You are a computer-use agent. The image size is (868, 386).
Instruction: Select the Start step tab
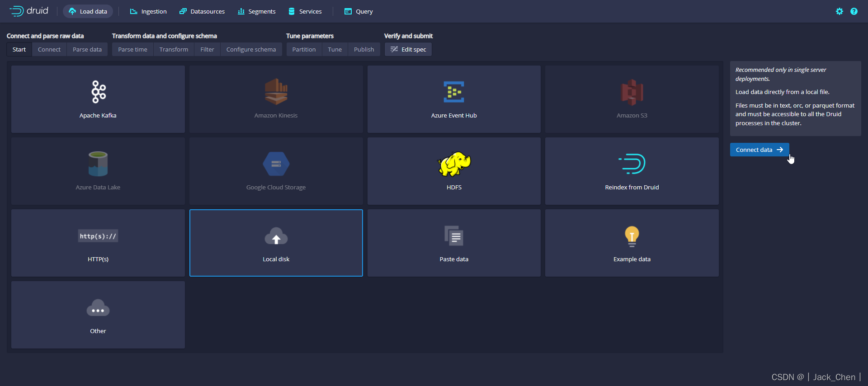pyautogui.click(x=19, y=49)
